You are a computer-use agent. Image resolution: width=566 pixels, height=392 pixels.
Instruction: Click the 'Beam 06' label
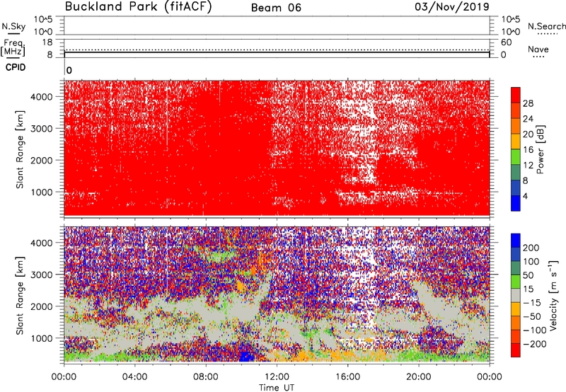click(x=276, y=8)
